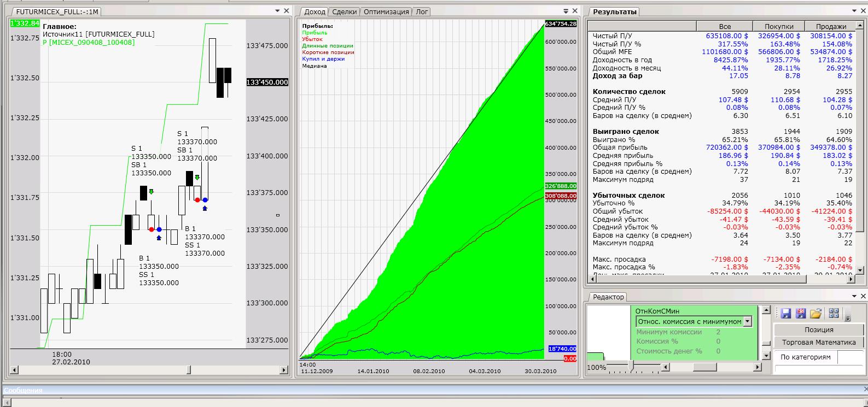Open the Оптимизация tab
Image resolution: width=868 pixels, height=407 pixels.
coord(386,11)
